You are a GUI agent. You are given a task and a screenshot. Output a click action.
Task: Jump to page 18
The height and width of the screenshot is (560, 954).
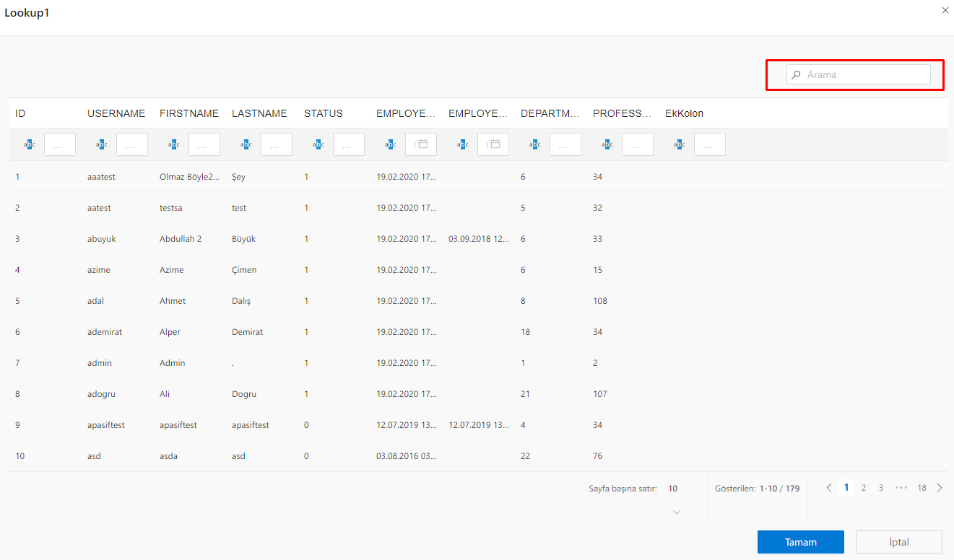922,488
